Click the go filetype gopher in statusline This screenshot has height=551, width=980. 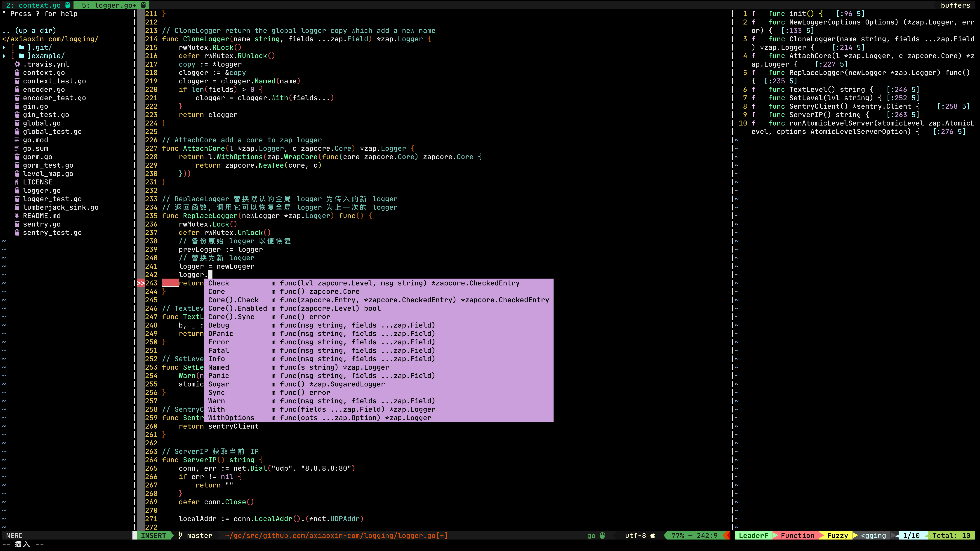602,536
